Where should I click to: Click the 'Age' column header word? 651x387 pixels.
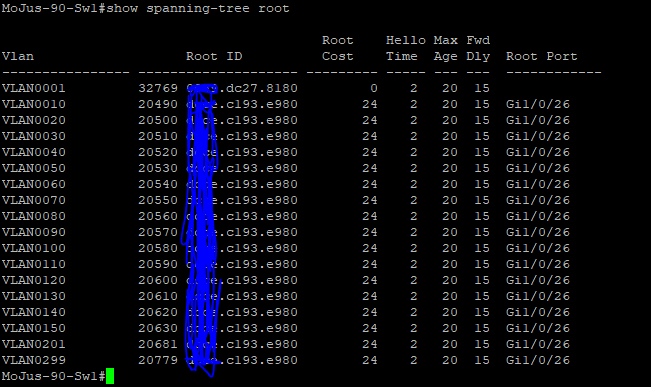tap(445, 56)
